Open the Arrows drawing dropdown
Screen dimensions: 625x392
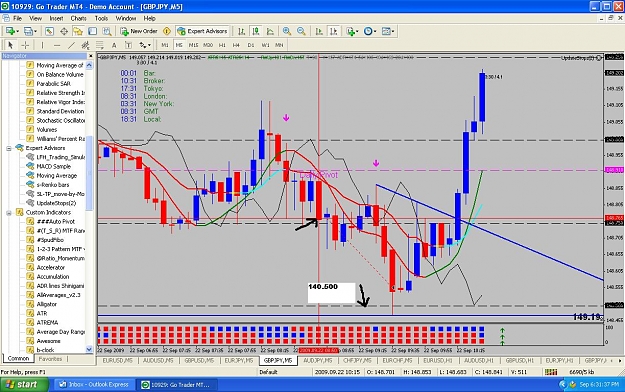(145, 45)
